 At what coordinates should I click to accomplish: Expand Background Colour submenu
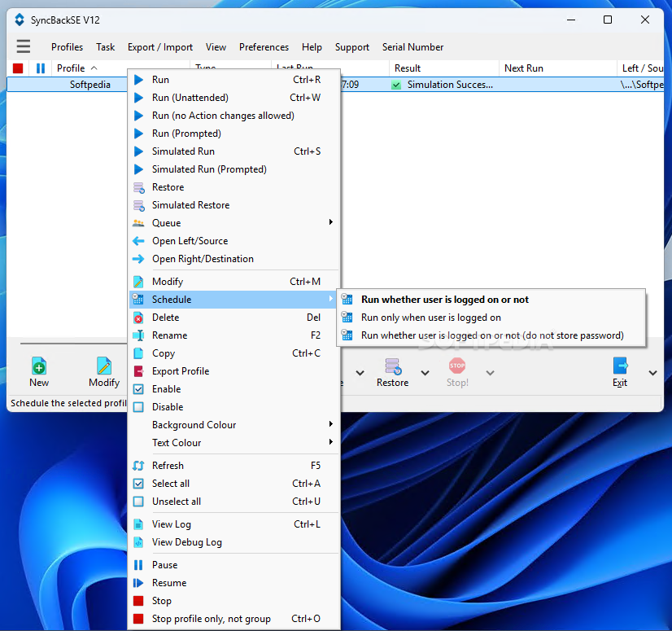click(234, 425)
